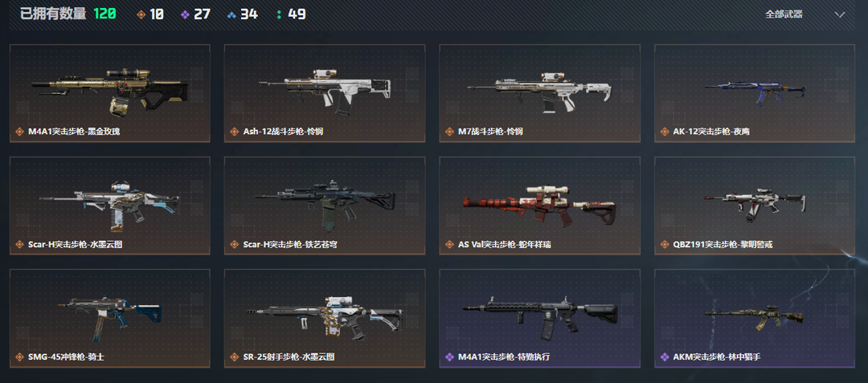Click the orange rarity icon showing 10
The height and width of the screenshot is (383, 868).
coord(141,14)
